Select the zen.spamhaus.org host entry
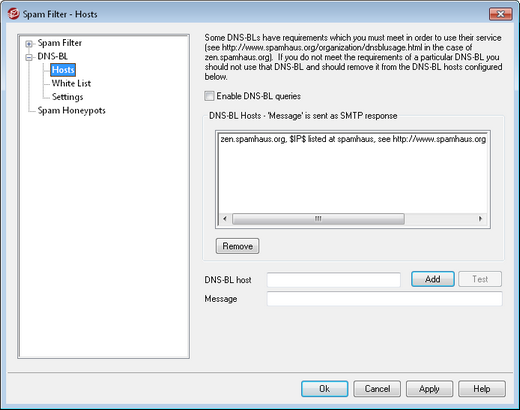The height and width of the screenshot is (410, 520). point(353,139)
